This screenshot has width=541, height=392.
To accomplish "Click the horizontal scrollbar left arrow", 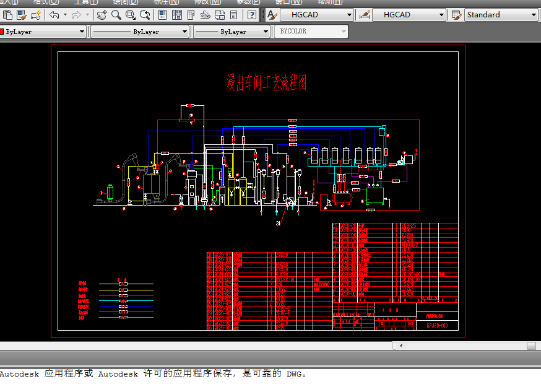I will (401, 346).
